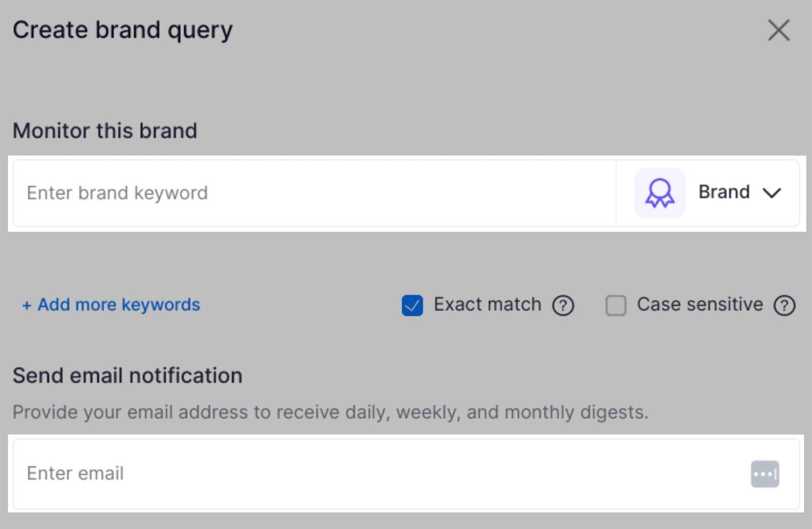The width and height of the screenshot is (812, 529).
Task: Click the autofill icon in the email field
Action: click(x=765, y=474)
